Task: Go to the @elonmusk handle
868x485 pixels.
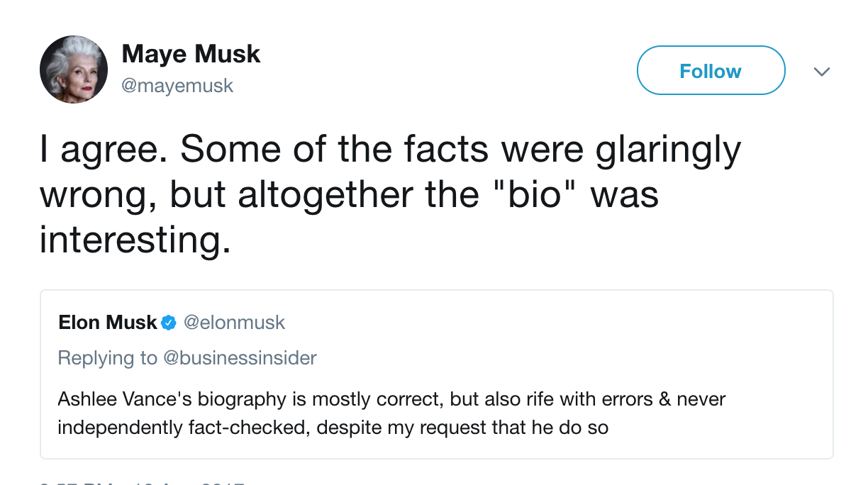Action: coord(234,323)
